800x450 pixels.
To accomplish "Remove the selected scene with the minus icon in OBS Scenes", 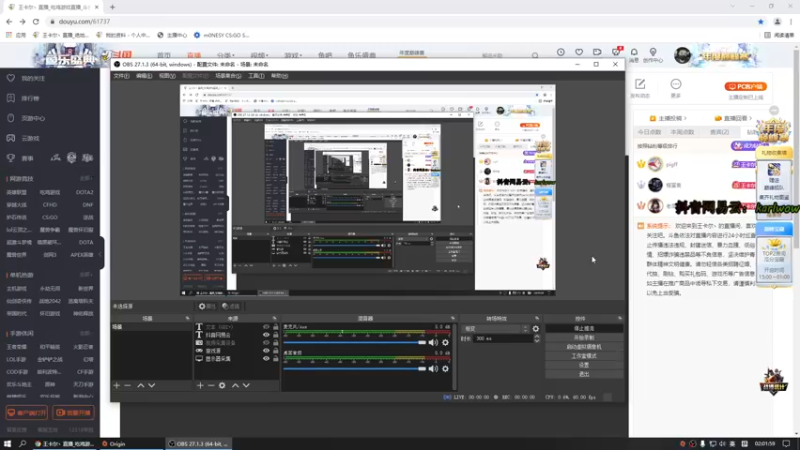I will (x=128, y=386).
